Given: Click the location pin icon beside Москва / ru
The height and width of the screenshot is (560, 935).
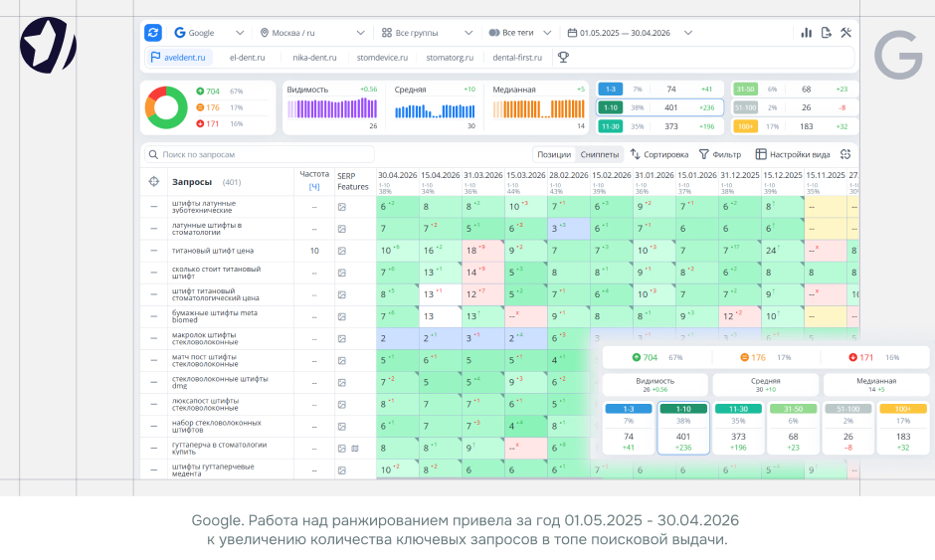Looking at the screenshot, I should [x=265, y=33].
